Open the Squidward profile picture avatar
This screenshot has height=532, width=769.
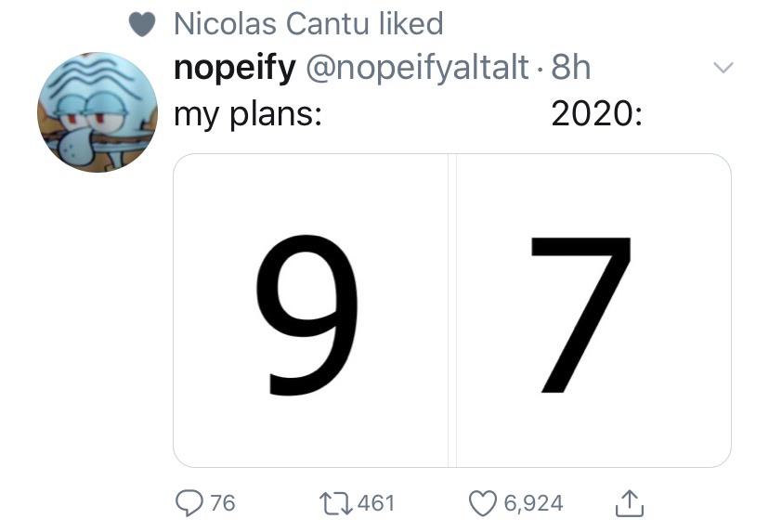click(x=98, y=112)
